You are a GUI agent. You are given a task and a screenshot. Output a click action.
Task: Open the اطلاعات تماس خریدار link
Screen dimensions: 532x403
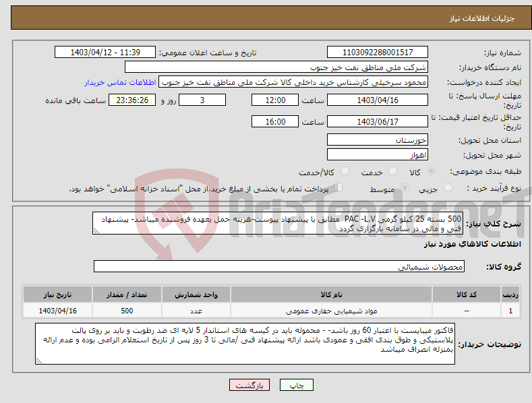click(120, 82)
